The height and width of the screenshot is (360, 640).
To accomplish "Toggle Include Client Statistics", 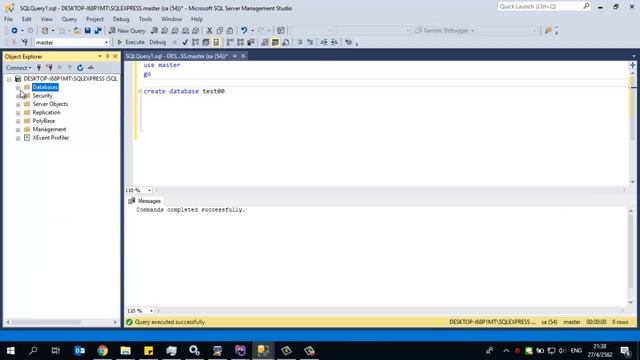I will 251,42.
